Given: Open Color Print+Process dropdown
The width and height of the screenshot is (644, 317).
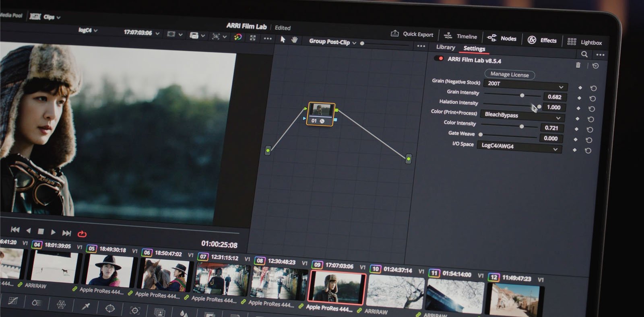Looking at the screenshot, I should [522, 116].
